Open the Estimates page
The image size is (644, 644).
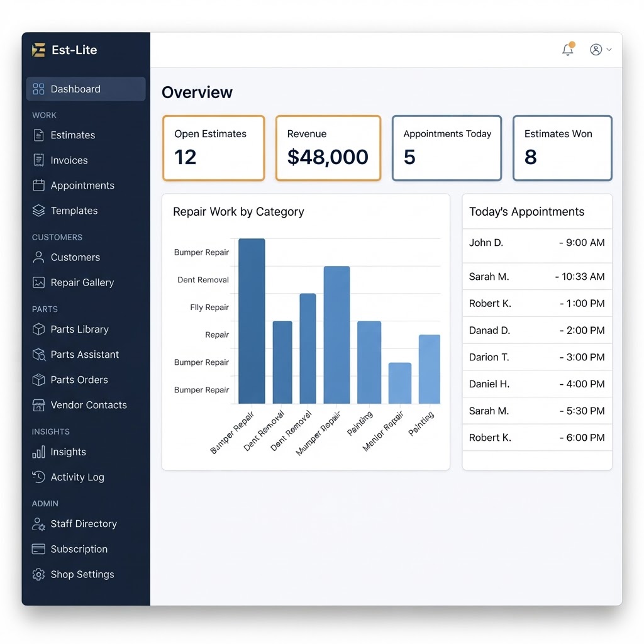click(73, 135)
